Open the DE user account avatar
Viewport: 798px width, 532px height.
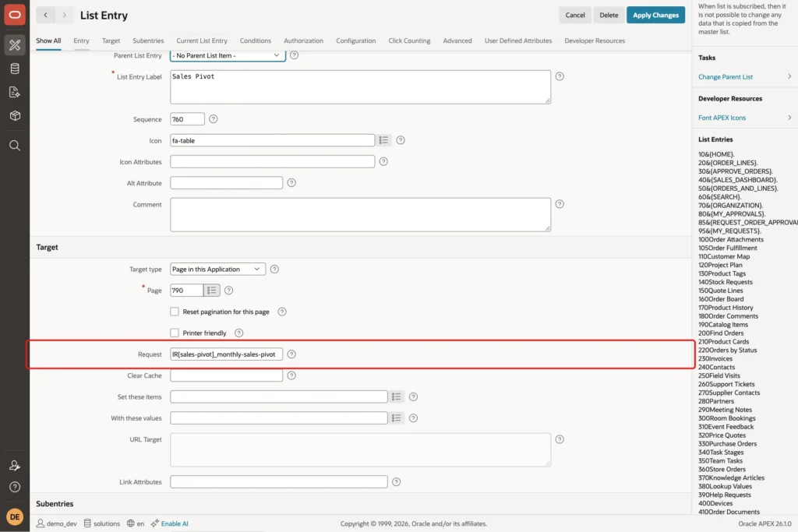(x=15, y=516)
